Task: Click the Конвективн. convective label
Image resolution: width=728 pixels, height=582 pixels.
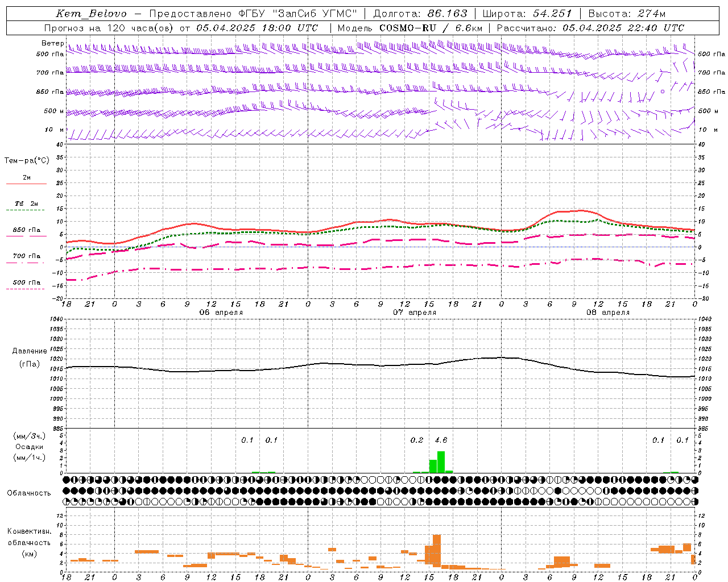Action: (x=30, y=531)
